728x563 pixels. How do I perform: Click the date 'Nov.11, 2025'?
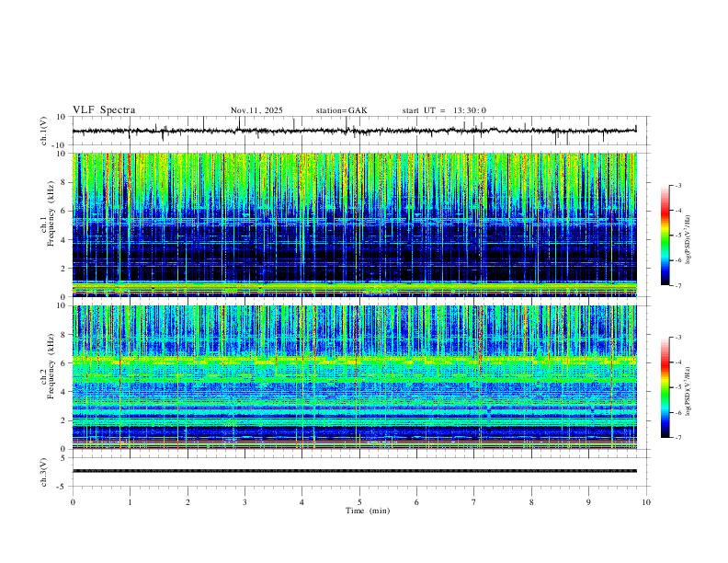click(256, 110)
